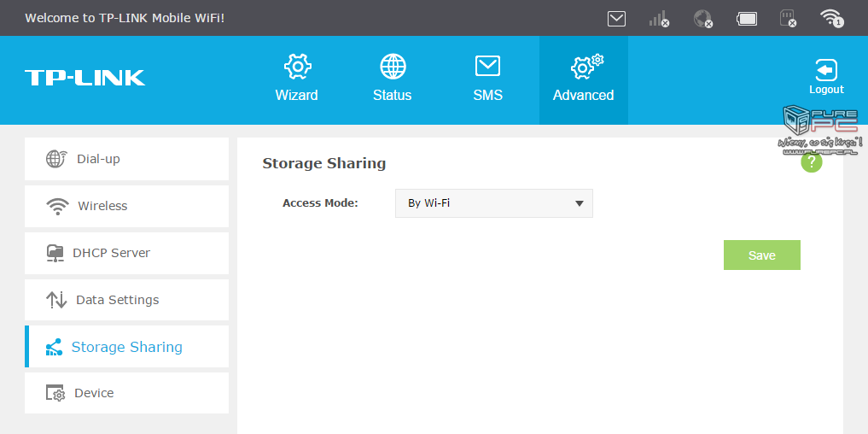
Task: Go to Device settings in sidebar
Action: (126, 393)
